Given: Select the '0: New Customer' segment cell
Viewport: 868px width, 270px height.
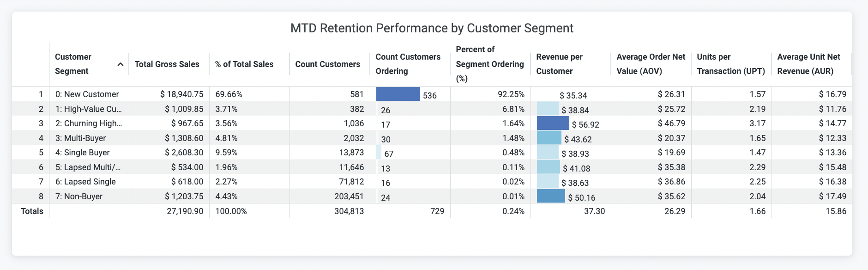Looking at the screenshot, I should point(87,94).
